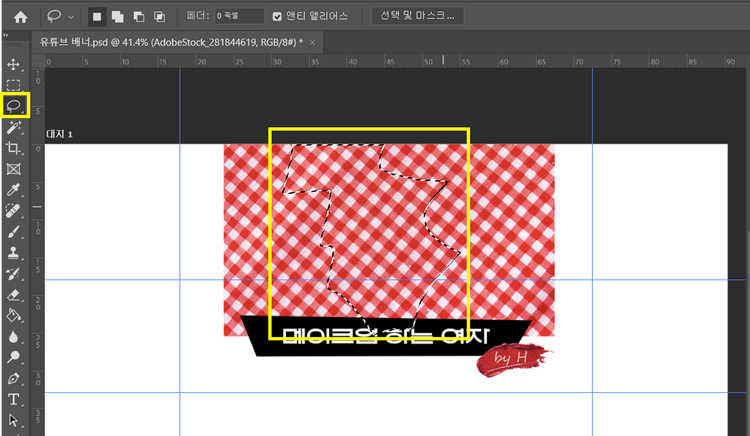Select the Eraser tool

[13, 295]
